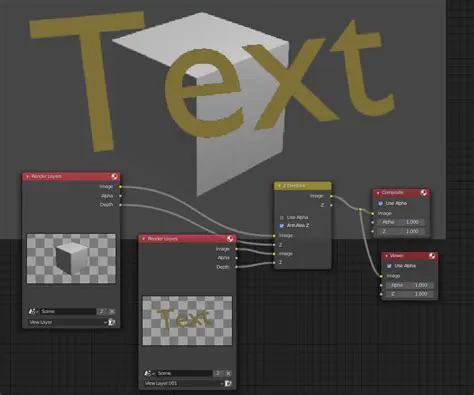The width and height of the screenshot is (474, 395).
Task: Unlink scene with X in cube Render Layers node
Action: coord(112,312)
